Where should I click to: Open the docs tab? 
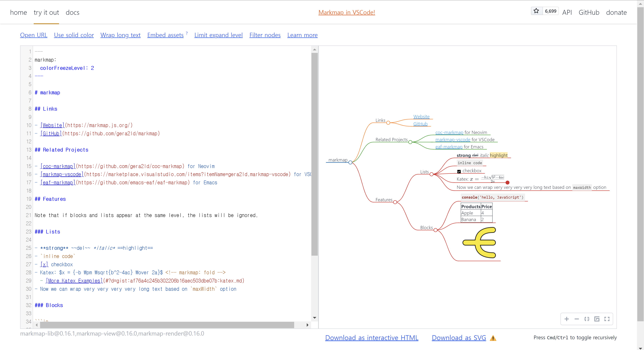72,12
